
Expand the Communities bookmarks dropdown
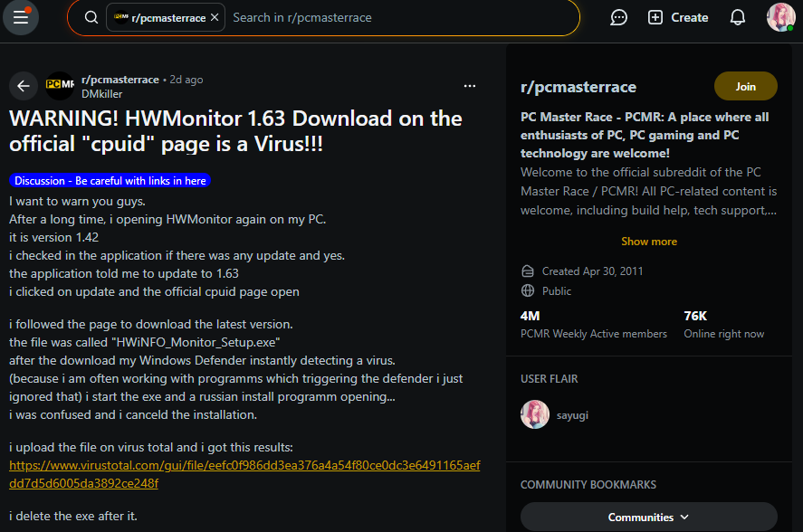[x=648, y=517]
